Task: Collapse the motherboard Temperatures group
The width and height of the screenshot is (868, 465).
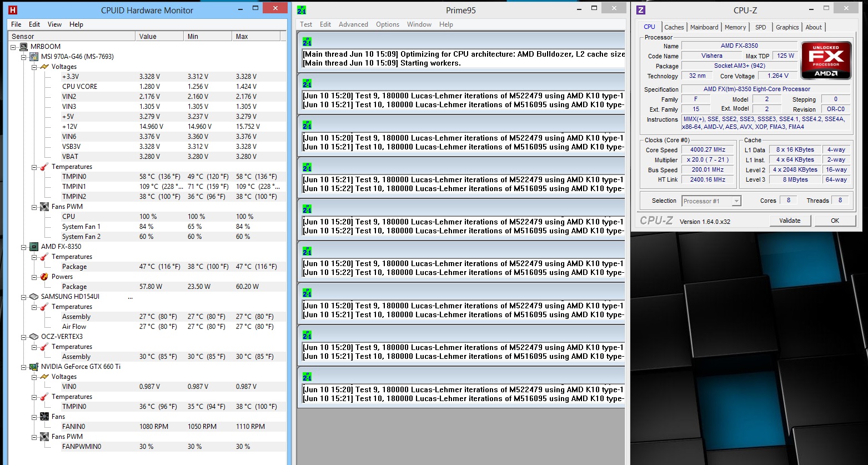Action: [x=34, y=167]
